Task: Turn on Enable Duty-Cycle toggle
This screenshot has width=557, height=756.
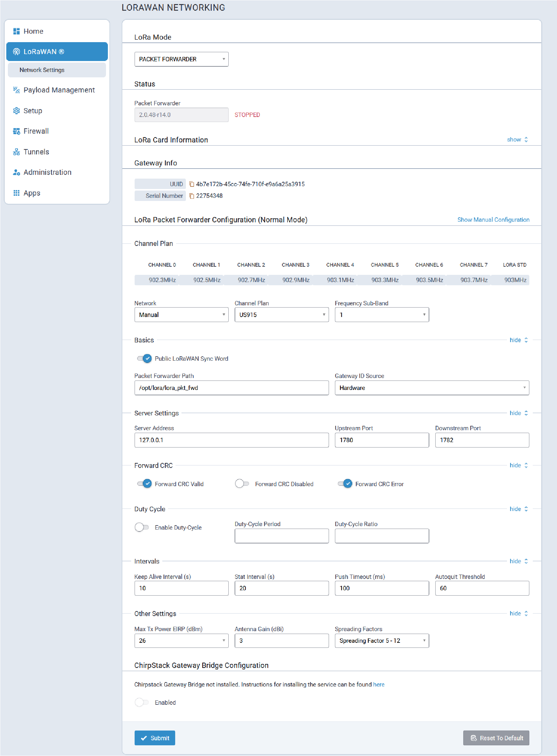Action: pyautogui.click(x=142, y=527)
